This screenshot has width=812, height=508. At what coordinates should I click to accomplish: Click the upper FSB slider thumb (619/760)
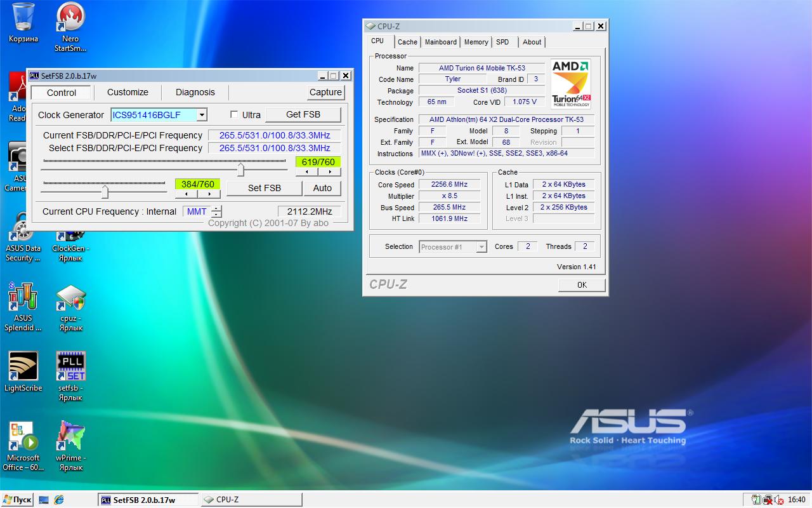(x=240, y=170)
